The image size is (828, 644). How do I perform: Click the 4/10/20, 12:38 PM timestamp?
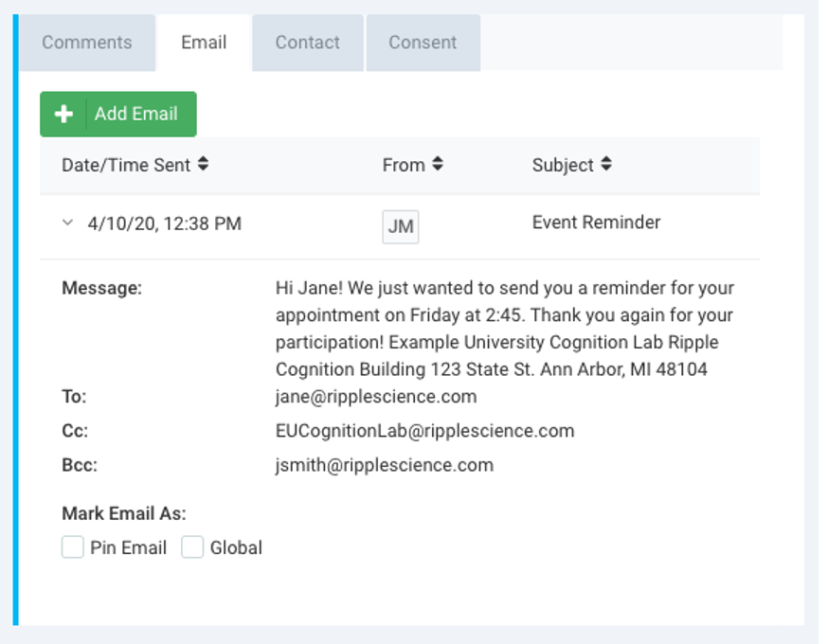coord(165,224)
